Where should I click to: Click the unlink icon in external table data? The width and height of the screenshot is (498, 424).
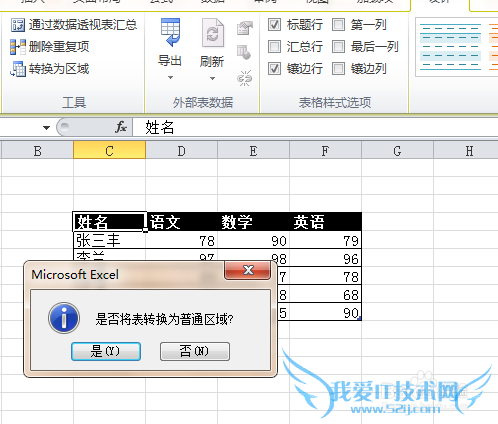(x=245, y=78)
